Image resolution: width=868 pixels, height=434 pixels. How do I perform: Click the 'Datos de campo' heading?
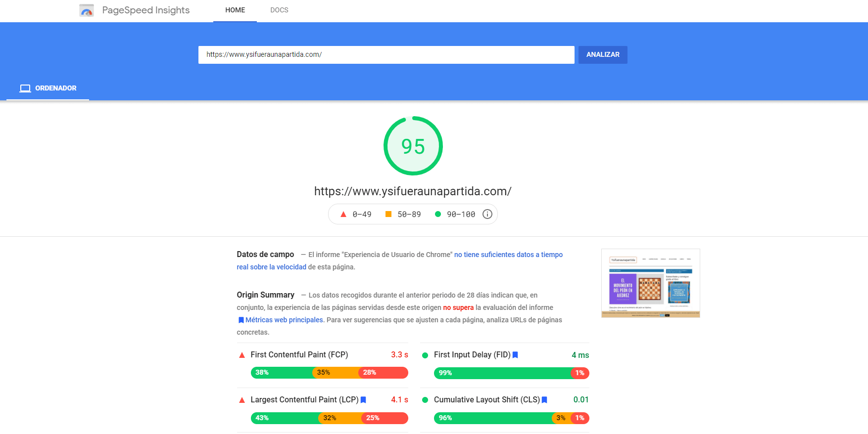pyautogui.click(x=265, y=255)
